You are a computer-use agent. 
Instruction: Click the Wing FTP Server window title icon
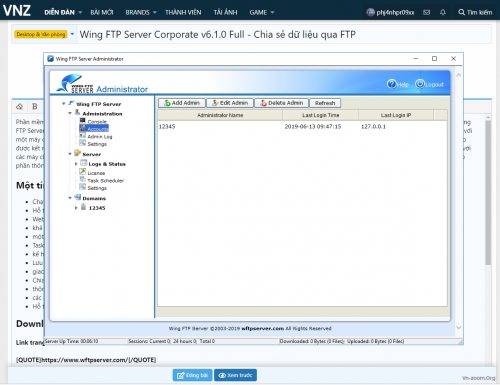pos(51,59)
